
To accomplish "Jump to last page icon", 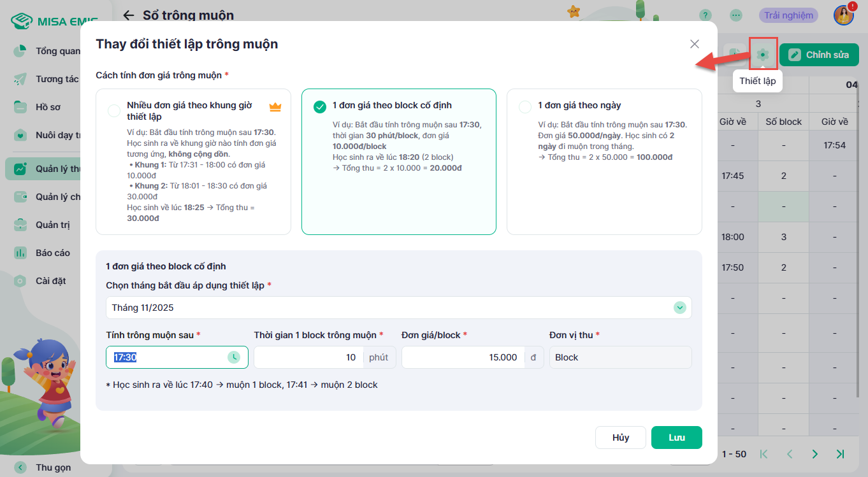I will click(840, 454).
